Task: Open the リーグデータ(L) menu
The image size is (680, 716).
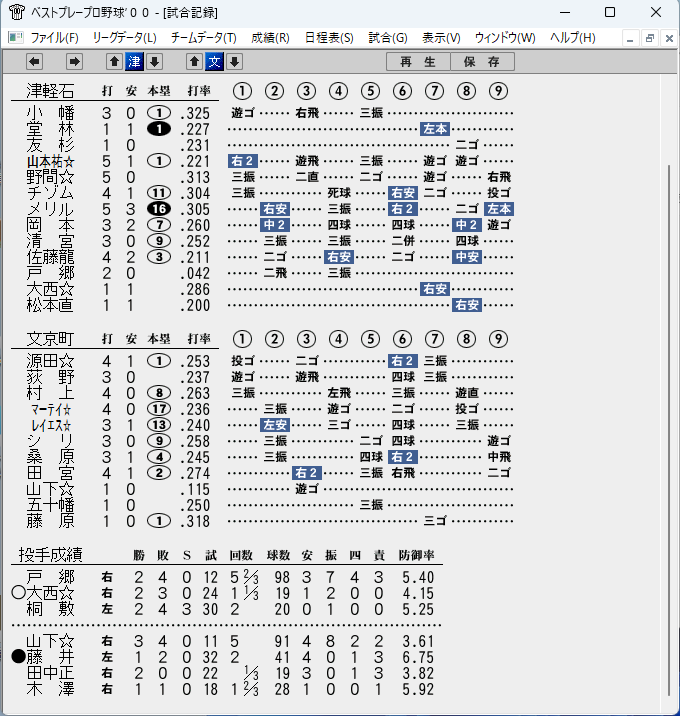Action: point(124,37)
